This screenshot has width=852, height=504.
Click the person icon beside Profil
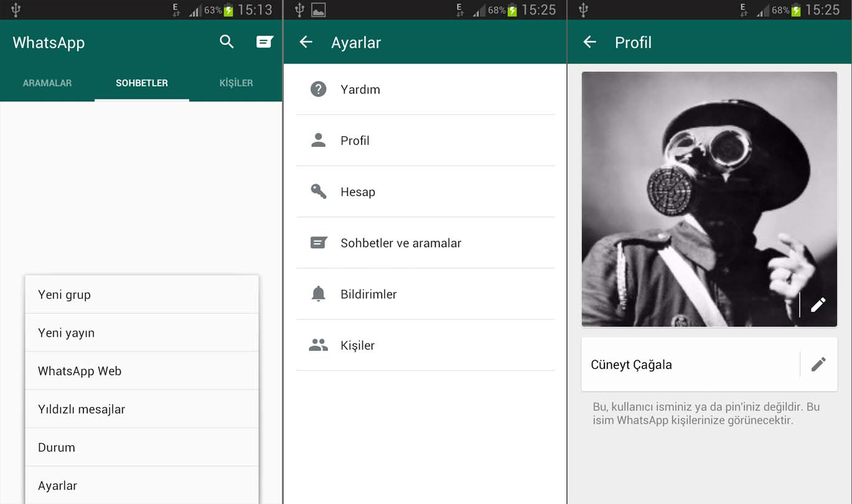(x=318, y=141)
